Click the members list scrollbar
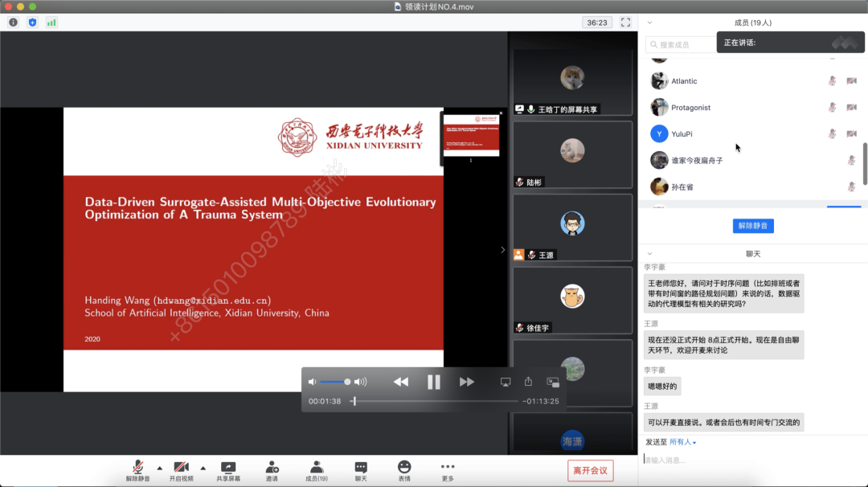This screenshot has width=868, height=487. (865, 162)
